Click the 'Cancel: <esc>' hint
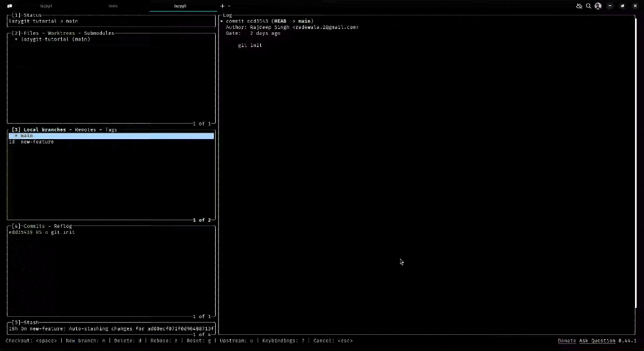Viewport: 644px width, 351px height. click(333, 341)
